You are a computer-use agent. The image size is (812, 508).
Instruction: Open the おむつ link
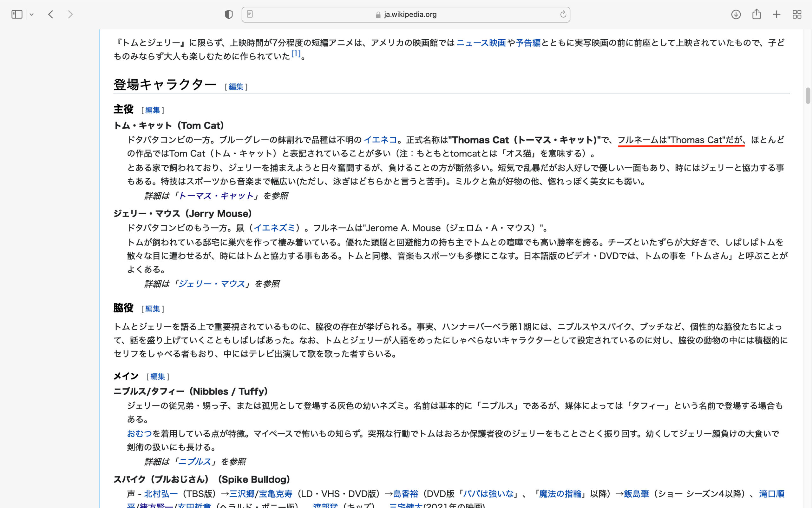(140, 433)
